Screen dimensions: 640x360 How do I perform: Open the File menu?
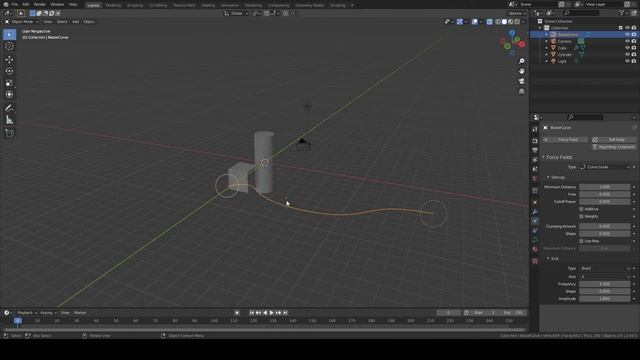click(x=15, y=4)
